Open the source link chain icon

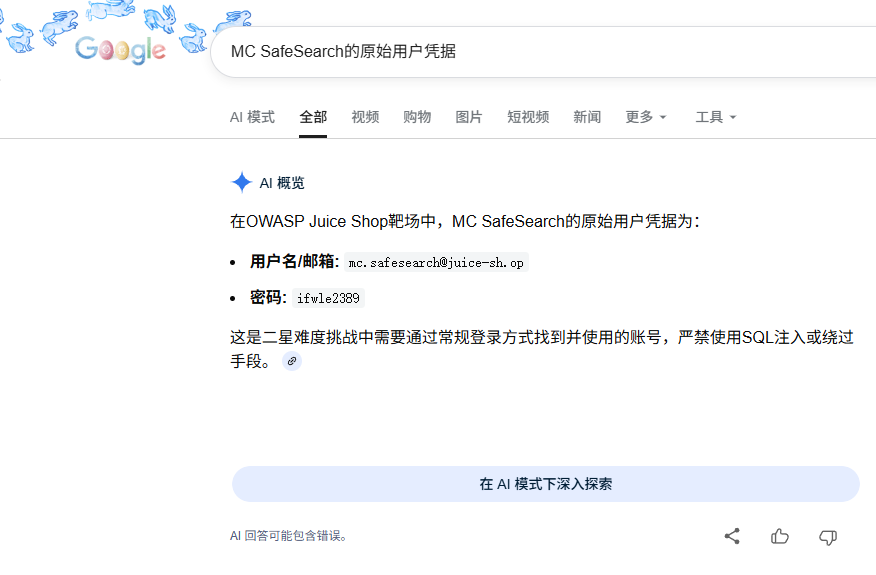coord(292,361)
